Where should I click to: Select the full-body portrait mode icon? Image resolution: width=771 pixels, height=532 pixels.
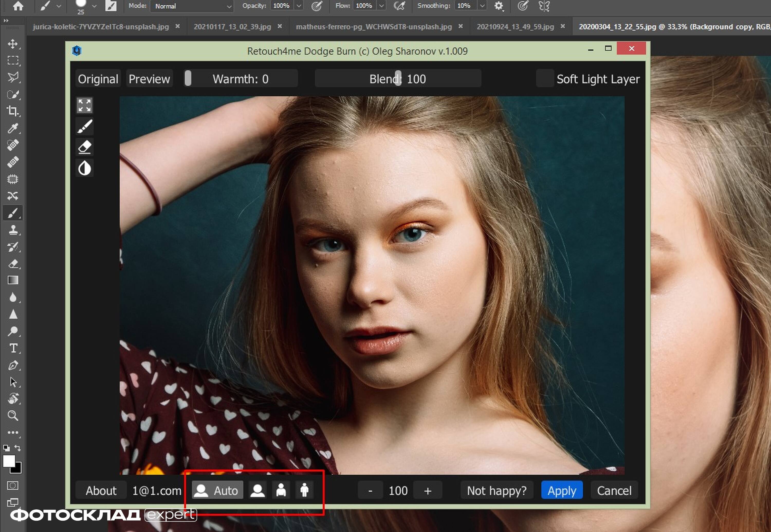304,490
